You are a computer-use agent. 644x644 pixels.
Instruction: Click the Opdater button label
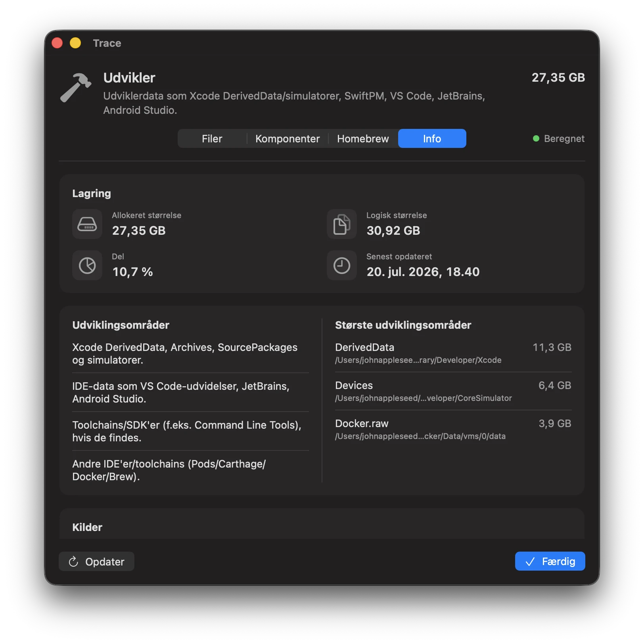click(105, 562)
